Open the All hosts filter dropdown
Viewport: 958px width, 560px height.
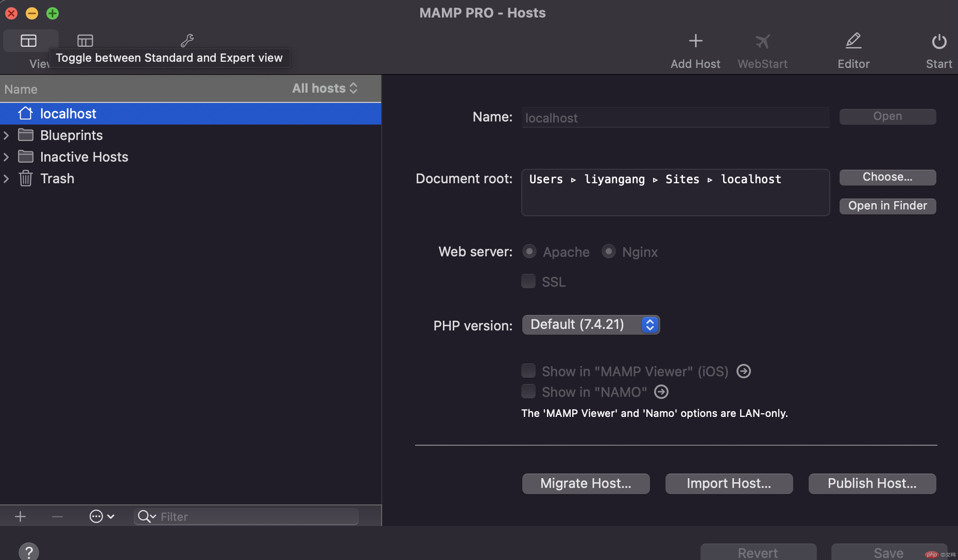(x=325, y=89)
